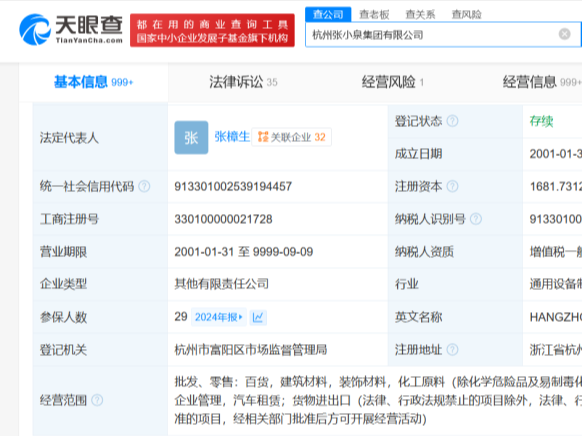The height and width of the screenshot is (437, 582).
Task: Select the 营业期限 date range value
Action: 244,252
